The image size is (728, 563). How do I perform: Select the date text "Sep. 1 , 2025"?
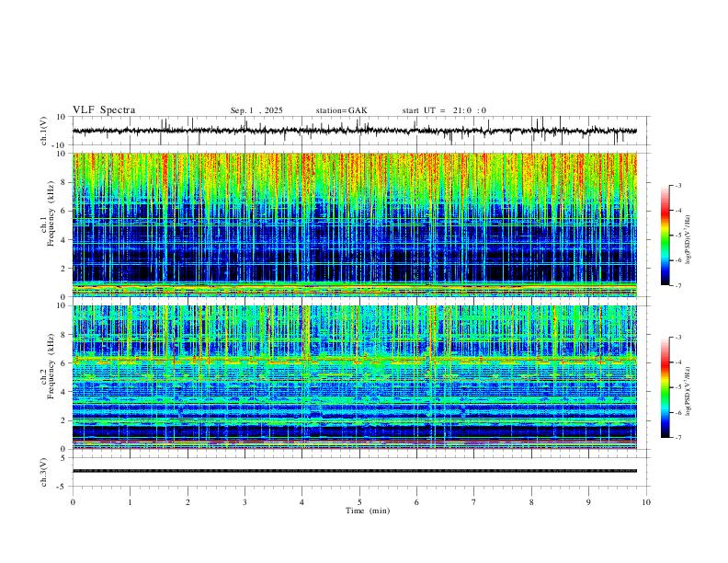point(256,110)
